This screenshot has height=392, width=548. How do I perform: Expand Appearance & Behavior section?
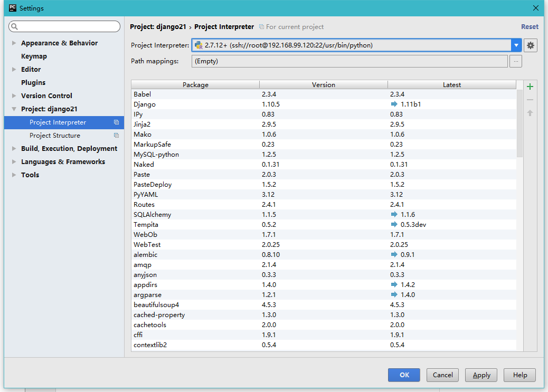14,43
